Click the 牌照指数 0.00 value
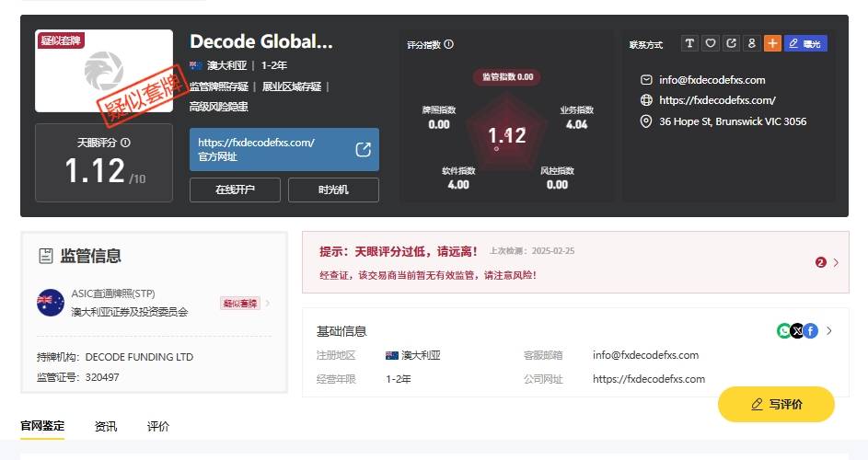 pyautogui.click(x=439, y=124)
